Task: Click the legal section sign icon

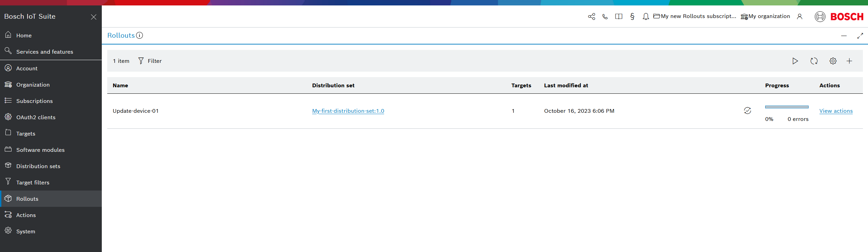Action: 632,17
